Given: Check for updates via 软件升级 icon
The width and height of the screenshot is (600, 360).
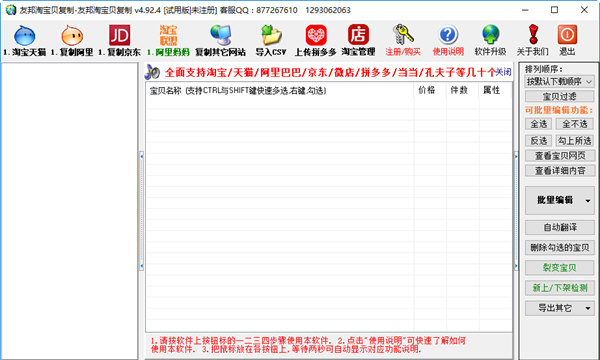Looking at the screenshot, I should pos(491,40).
